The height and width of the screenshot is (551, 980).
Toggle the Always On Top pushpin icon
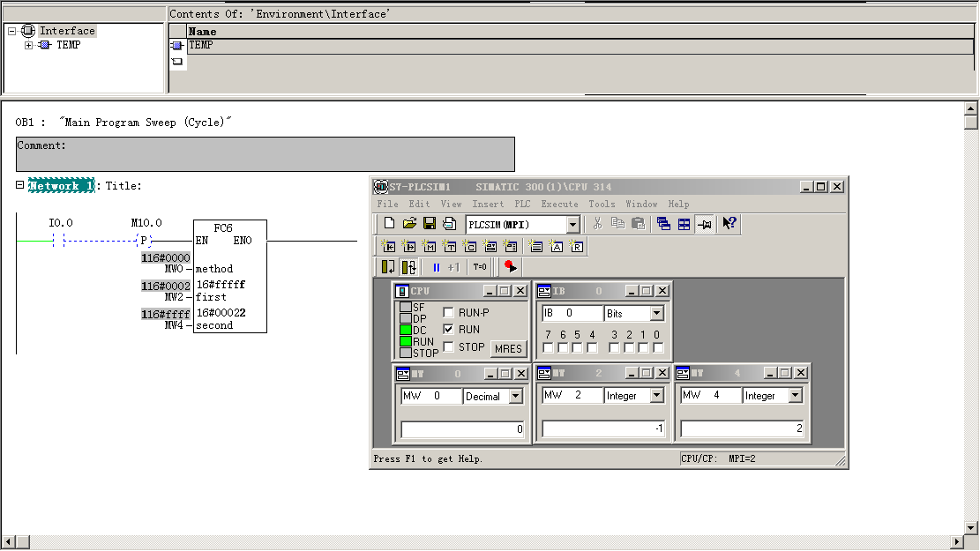705,224
